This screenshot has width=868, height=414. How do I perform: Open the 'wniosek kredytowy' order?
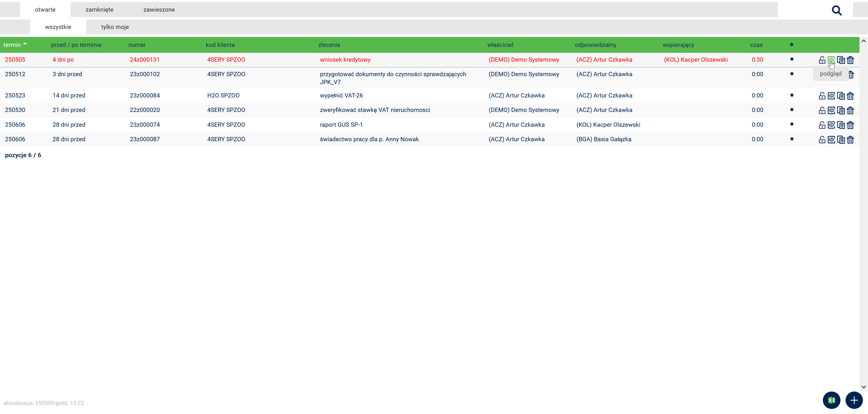coord(345,60)
